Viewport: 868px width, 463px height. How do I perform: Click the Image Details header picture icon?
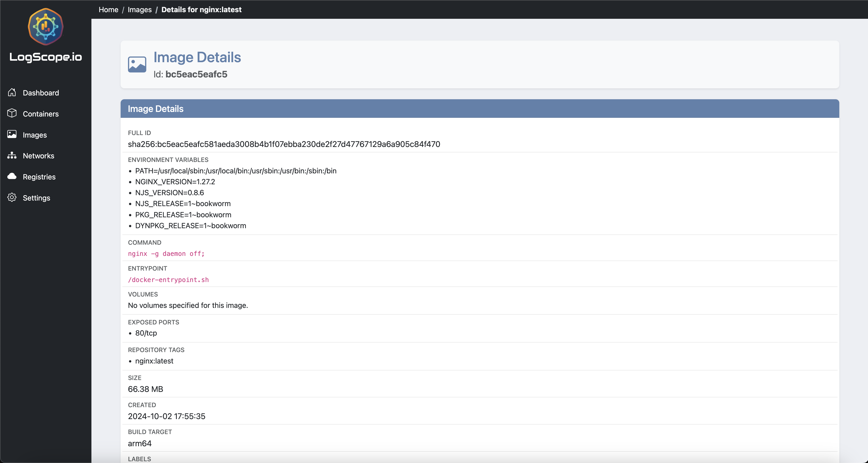click(x=136, y=65)
